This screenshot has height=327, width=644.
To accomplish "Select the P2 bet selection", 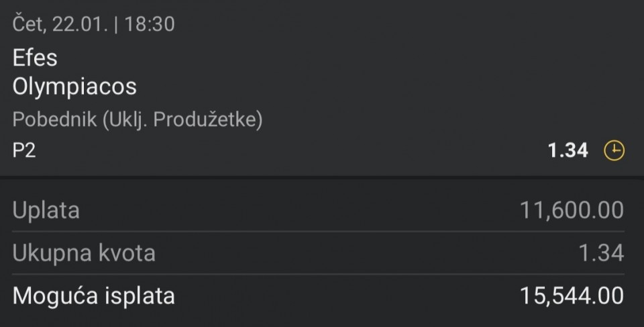I will [24, 151].
